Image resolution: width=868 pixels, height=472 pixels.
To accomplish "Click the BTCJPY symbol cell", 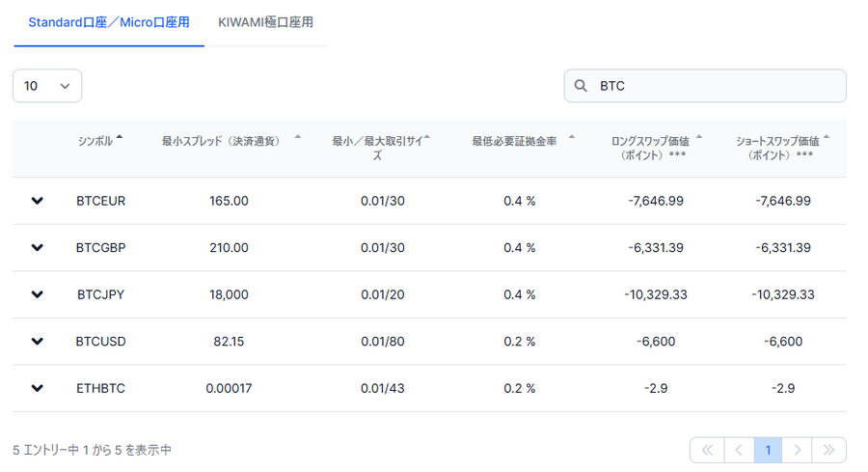I will (100, 294).
